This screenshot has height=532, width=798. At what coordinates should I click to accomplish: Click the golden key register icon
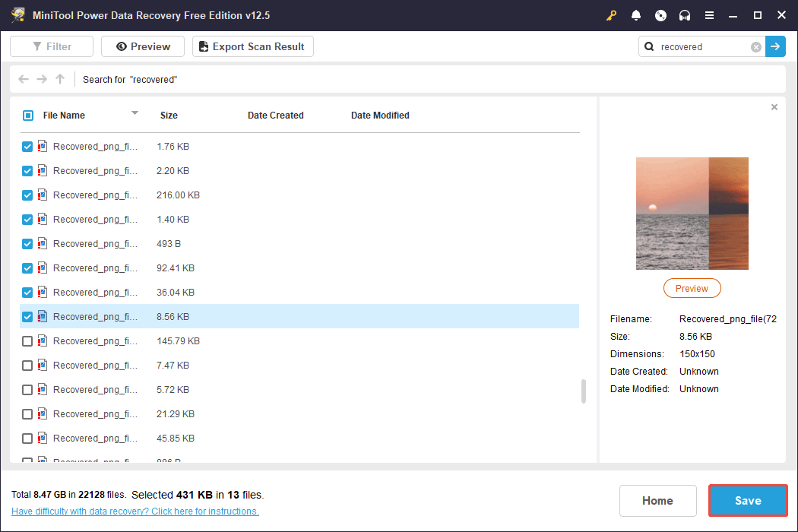point(612,15)
